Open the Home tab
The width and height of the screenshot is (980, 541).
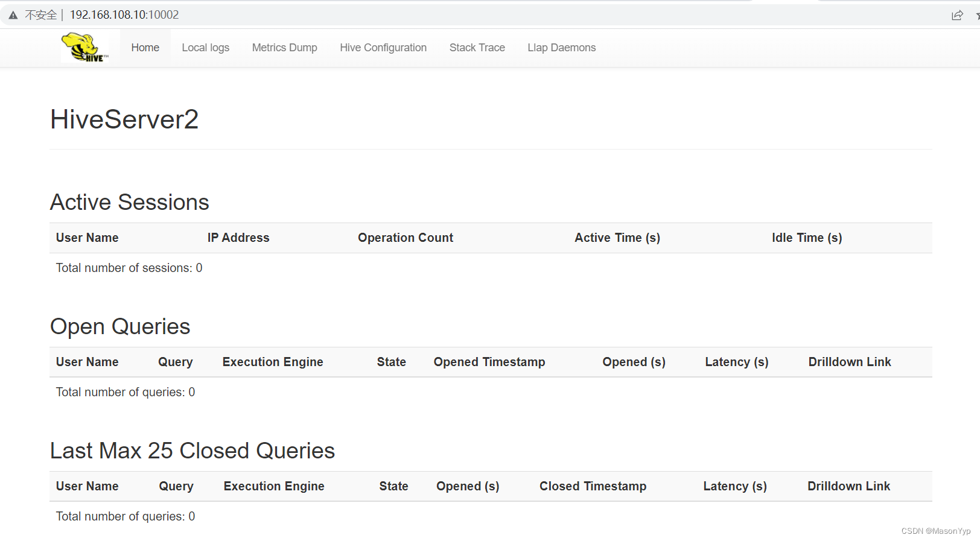[145, 48]
